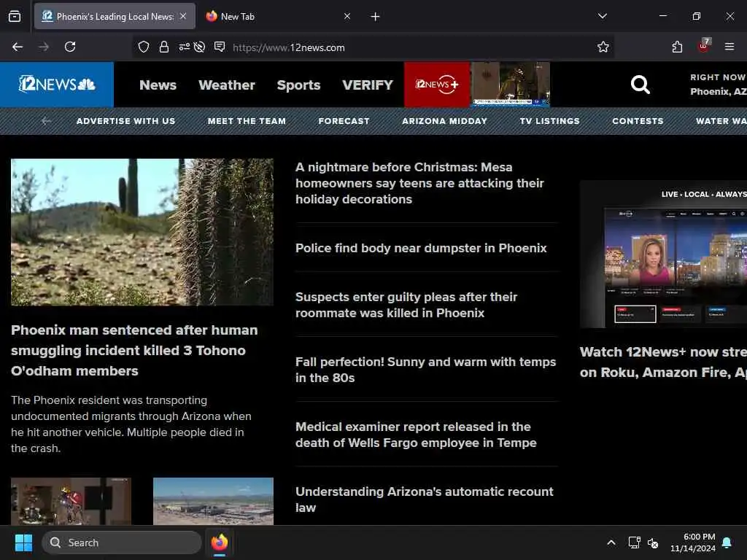Open Suspects enter guilty pleas story
The height and width of the screenshot is (560, 747).
tap(406, 305)
